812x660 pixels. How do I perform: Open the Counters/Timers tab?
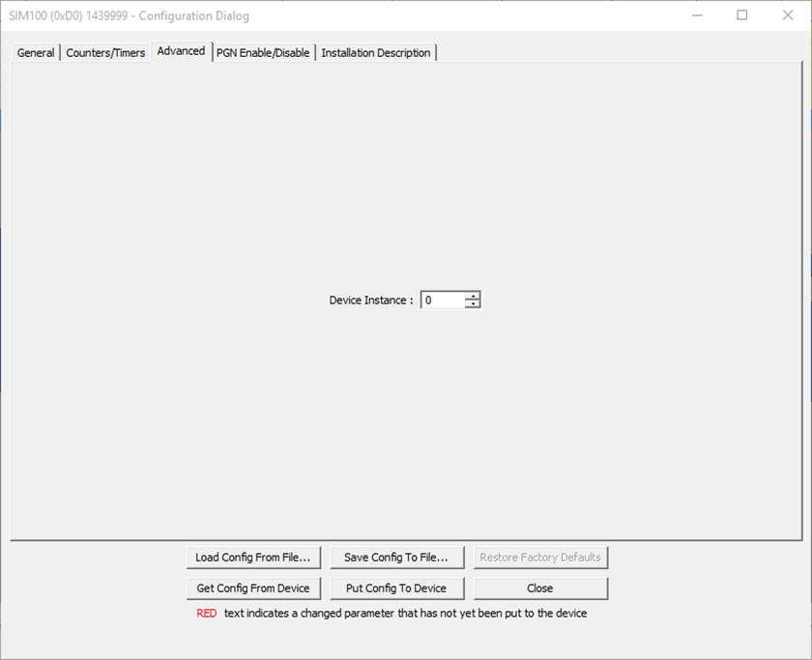click(105, 53)
